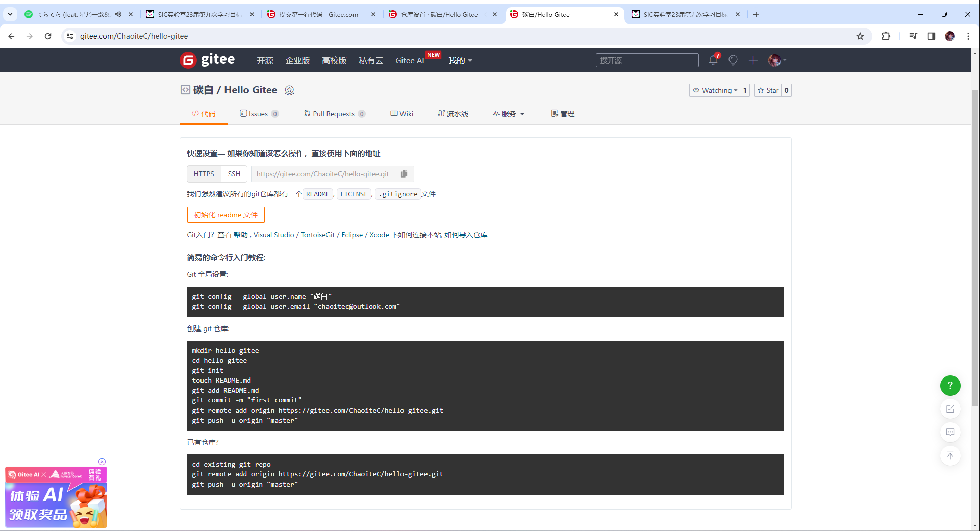Image resolution: width=980 pixels, height=531 pixels.
Task: Open the Issues tab
Action: (x=259, y=114)
